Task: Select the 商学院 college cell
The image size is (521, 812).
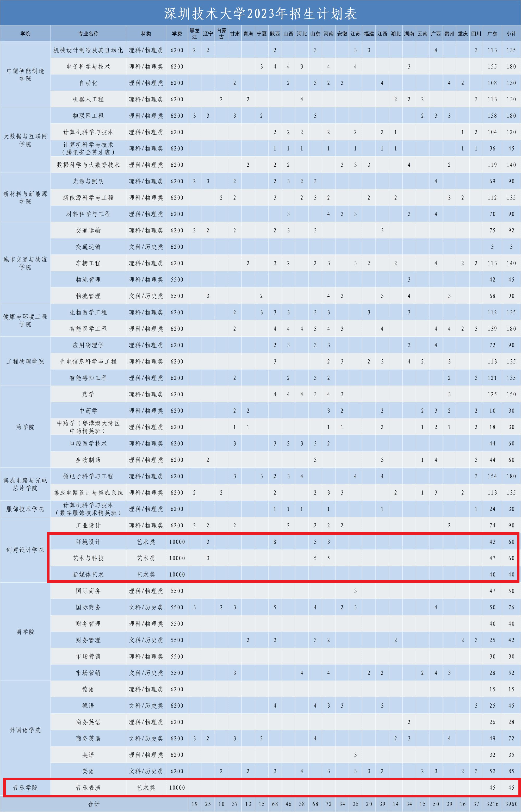Action: 25,632
